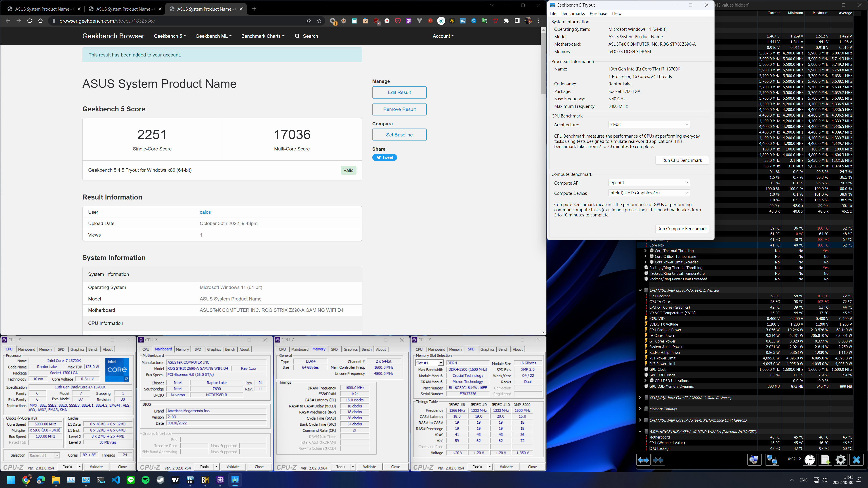This screenshot has width=868, height=488.
Task: Open the calos user profile link
Action: (x=205, y=212)
